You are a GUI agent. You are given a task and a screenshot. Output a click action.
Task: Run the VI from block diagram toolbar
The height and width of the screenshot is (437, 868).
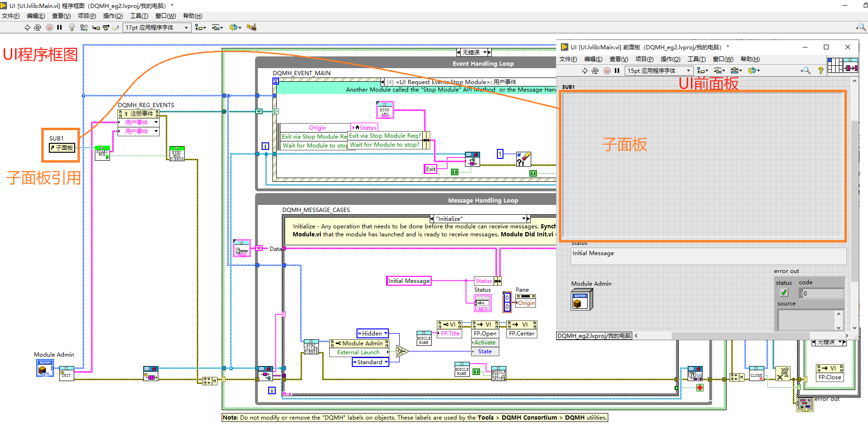pos(27,28)
